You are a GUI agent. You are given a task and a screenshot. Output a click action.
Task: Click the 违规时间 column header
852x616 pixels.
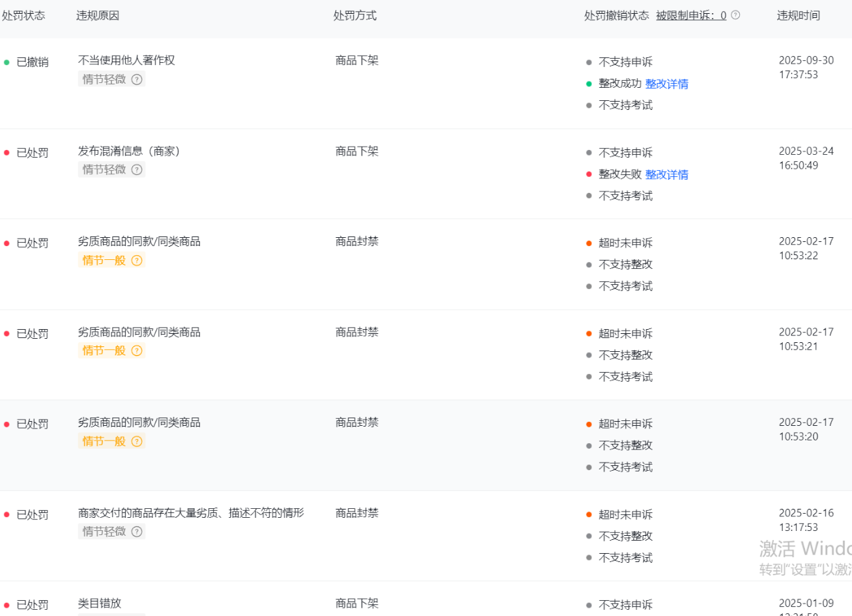pyautogui.click(x=798, y=15)
